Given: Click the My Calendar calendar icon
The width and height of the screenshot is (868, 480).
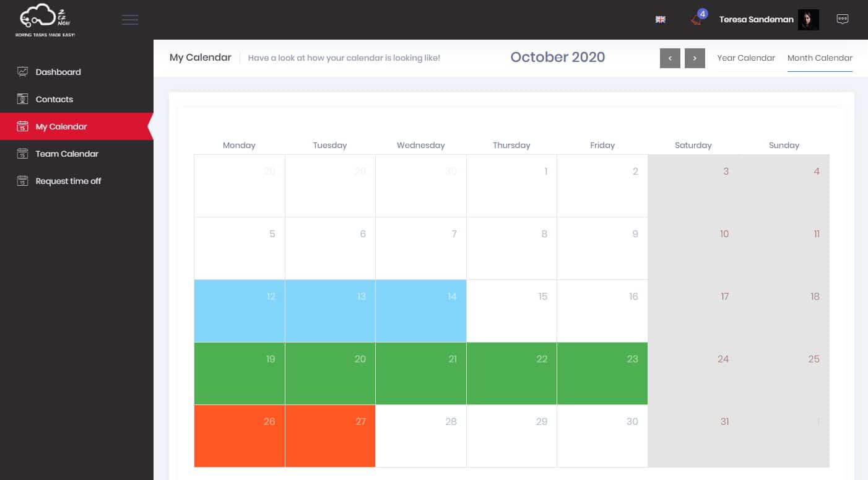Looking at the screenshot, I should point(21,126).
